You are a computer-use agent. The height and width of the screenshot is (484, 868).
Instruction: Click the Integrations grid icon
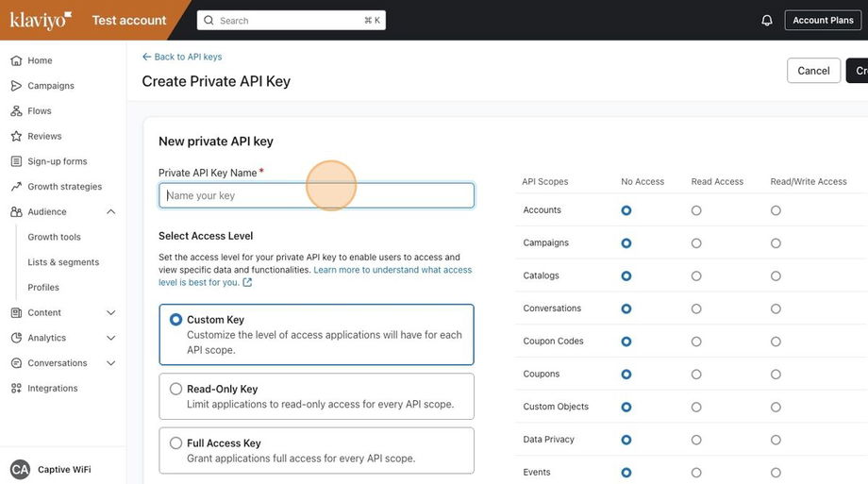16,389
